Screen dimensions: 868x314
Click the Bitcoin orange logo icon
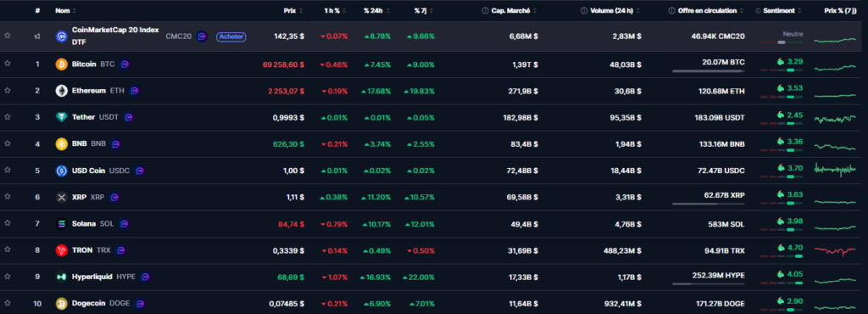click(x=61, y=64)
